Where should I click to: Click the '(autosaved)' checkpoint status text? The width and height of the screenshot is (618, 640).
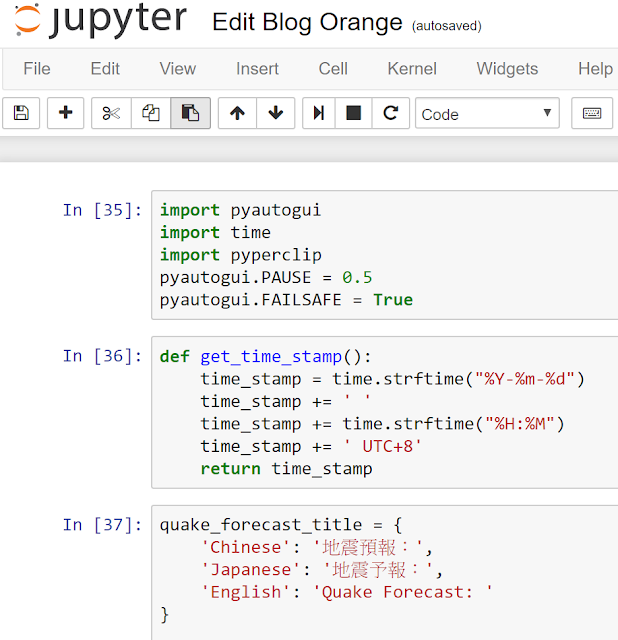click(x=447, y=26)
